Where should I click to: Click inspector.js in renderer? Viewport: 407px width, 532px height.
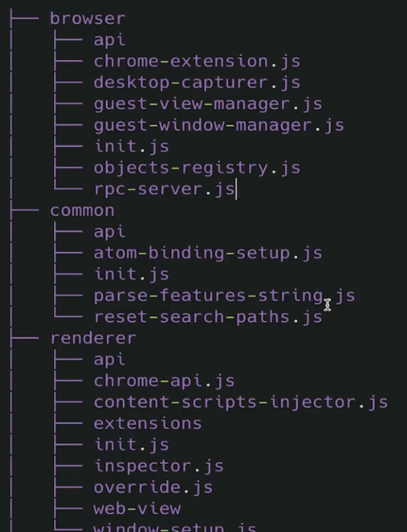[x=159, y=466]
